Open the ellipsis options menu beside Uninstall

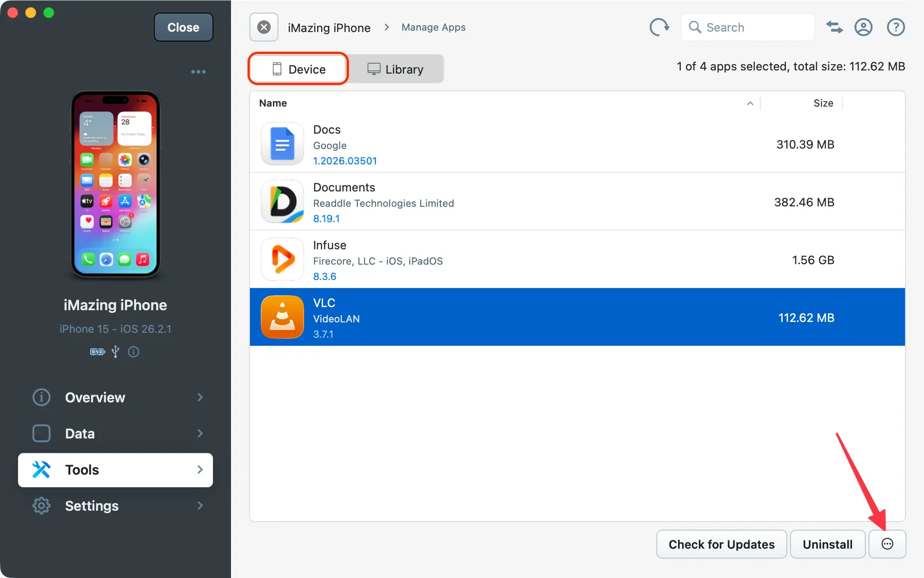tap(887, 544)
